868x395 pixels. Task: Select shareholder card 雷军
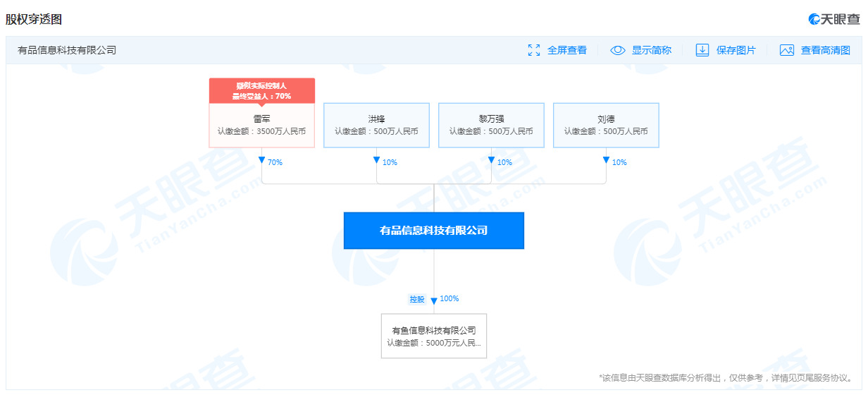(x=262, y=126)
